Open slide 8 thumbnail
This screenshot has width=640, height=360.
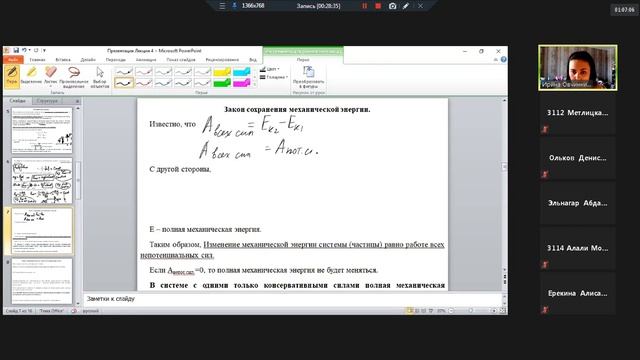coord(42,281)
